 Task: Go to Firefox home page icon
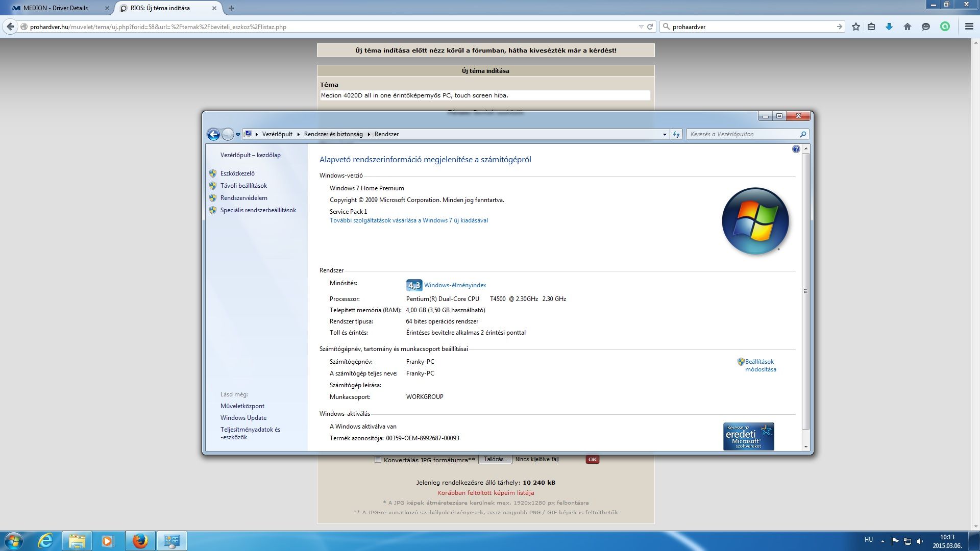pos(907,27)
